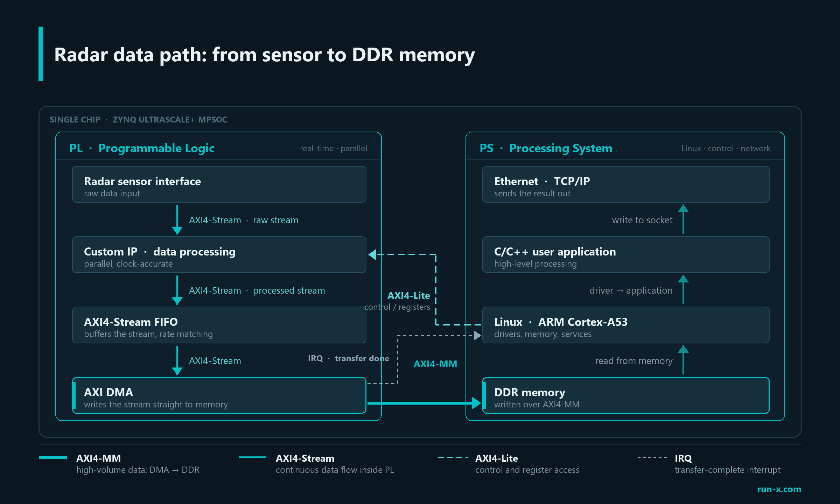This screenshot has width=840, height=504.
Task: Click the down arrow below Custom IP block
Action: coord(177,290)
